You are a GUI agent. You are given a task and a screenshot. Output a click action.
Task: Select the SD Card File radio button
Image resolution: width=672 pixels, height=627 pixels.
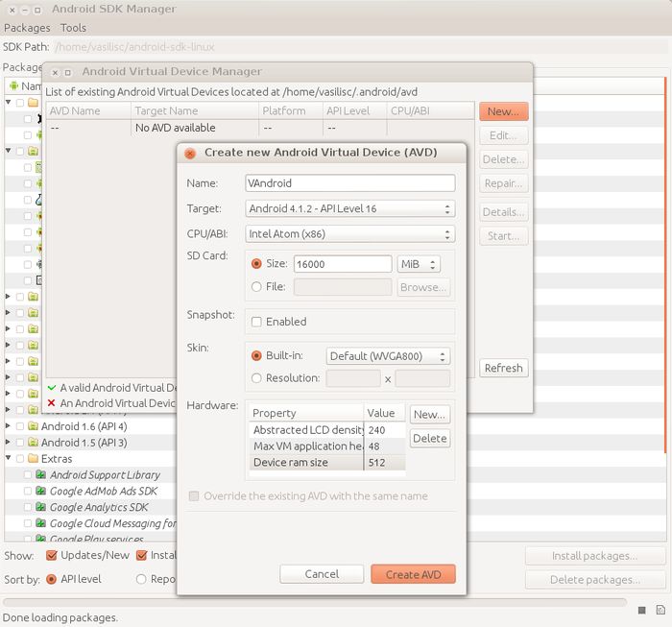256,287
